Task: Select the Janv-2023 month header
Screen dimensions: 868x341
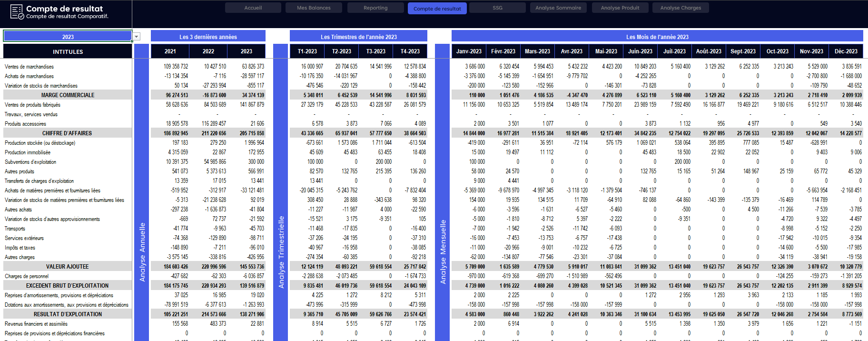Action: [x=469, y=51]
